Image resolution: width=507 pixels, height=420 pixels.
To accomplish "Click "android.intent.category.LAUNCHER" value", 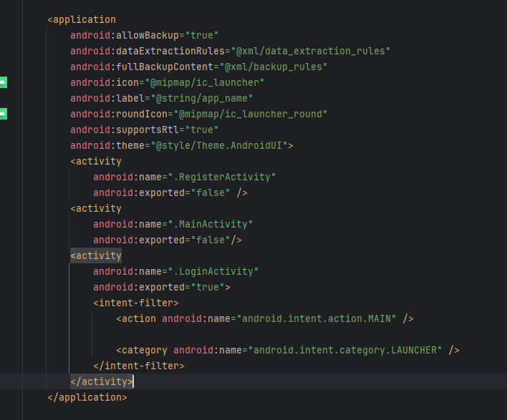I will tap(344, 350).
